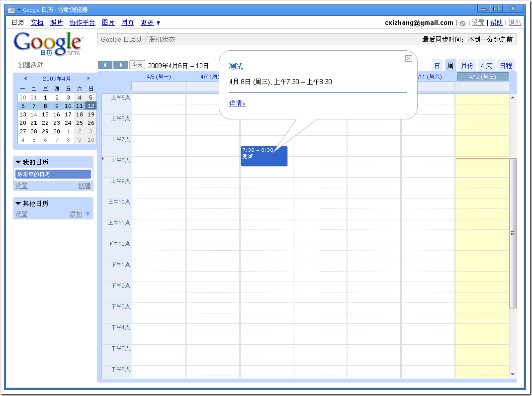Click cxizhang@gmail.com account text
532x396 pixels.
click(419, 23)
